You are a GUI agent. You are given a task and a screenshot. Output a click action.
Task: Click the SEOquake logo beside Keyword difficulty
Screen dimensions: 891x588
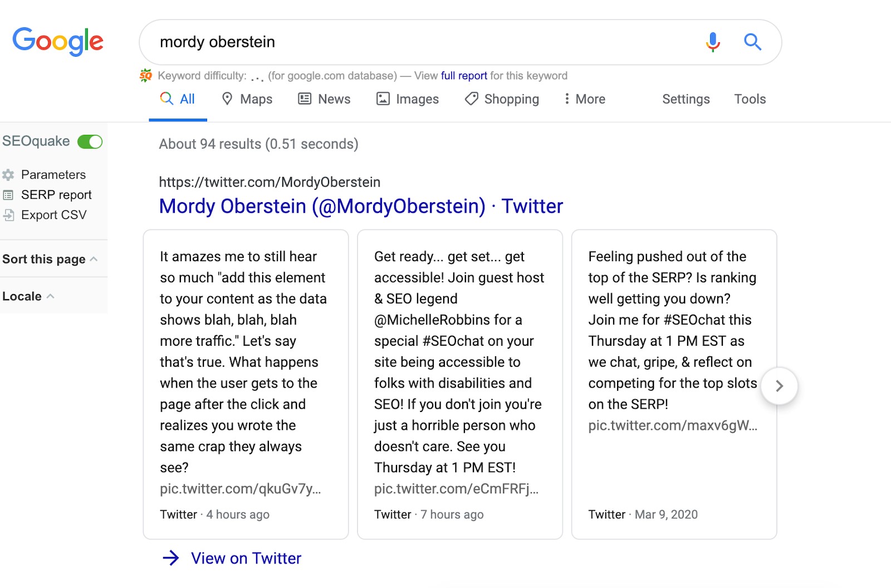(146, 76)
